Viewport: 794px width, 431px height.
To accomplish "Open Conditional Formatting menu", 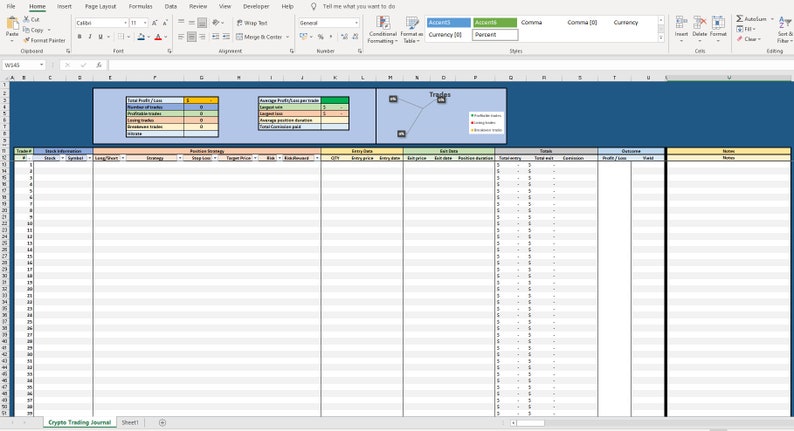I will point(383,29).
